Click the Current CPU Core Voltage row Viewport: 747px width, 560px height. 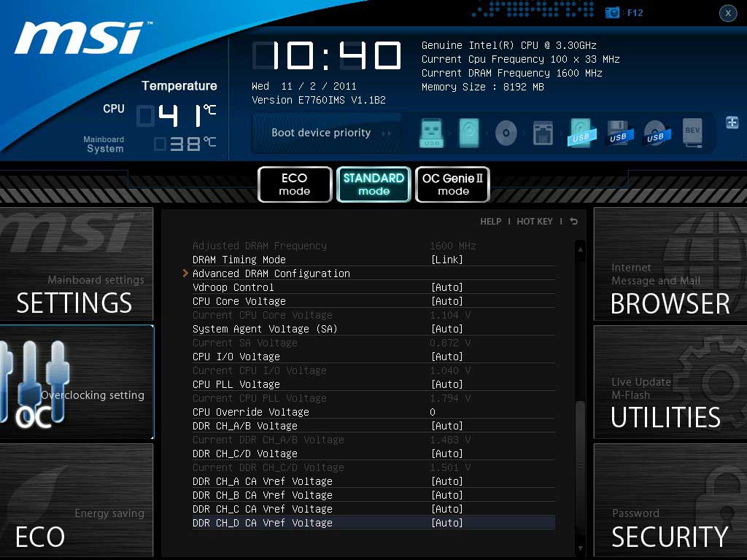[373, 315]
